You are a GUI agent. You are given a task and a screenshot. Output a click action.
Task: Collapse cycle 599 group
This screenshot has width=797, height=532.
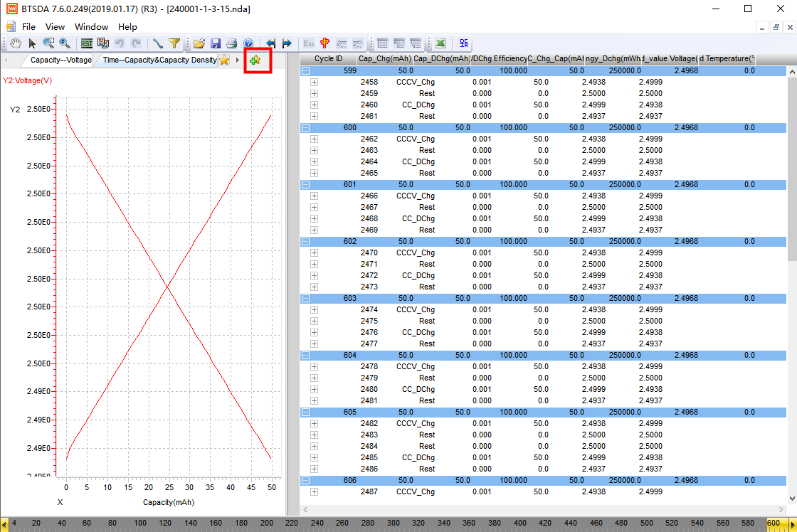click(x=305, y=70)
